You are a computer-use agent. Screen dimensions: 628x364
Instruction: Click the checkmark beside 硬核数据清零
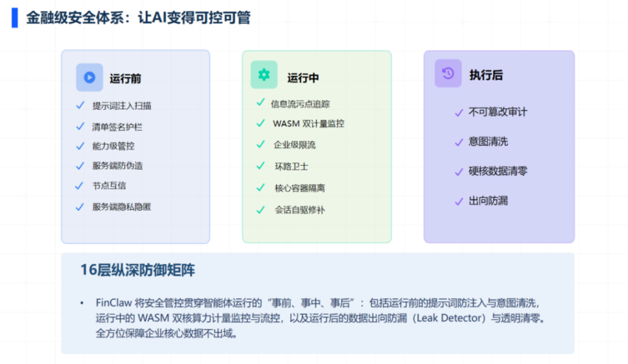click(458, 172)
